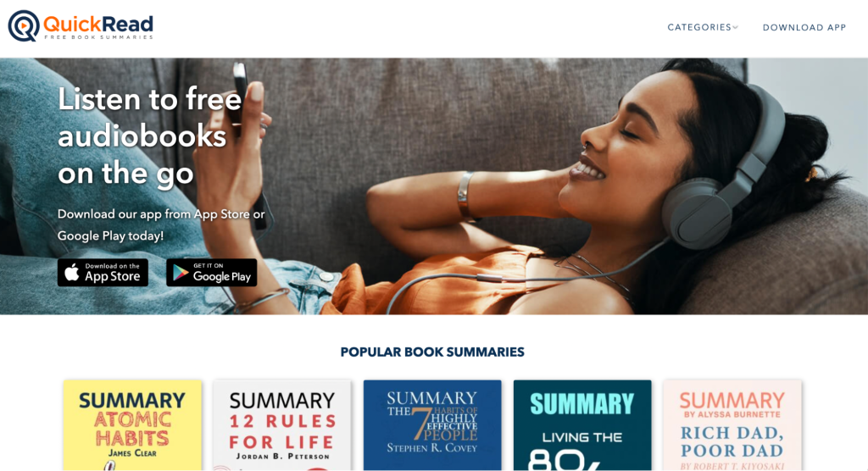The width and height of the screenshot is (868, 471).
Task: Open The 7 Habits summary cover
Action: 432,425
